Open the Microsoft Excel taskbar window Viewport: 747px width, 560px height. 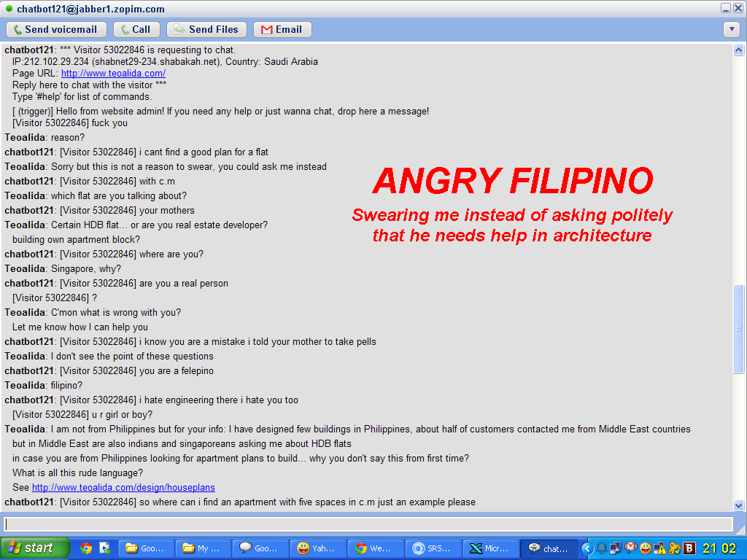coord(489,548)
